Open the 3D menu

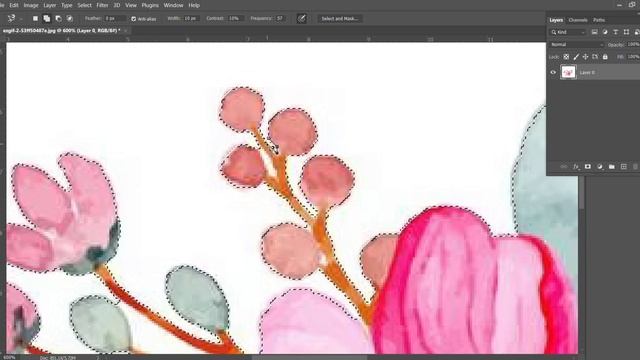117,5
